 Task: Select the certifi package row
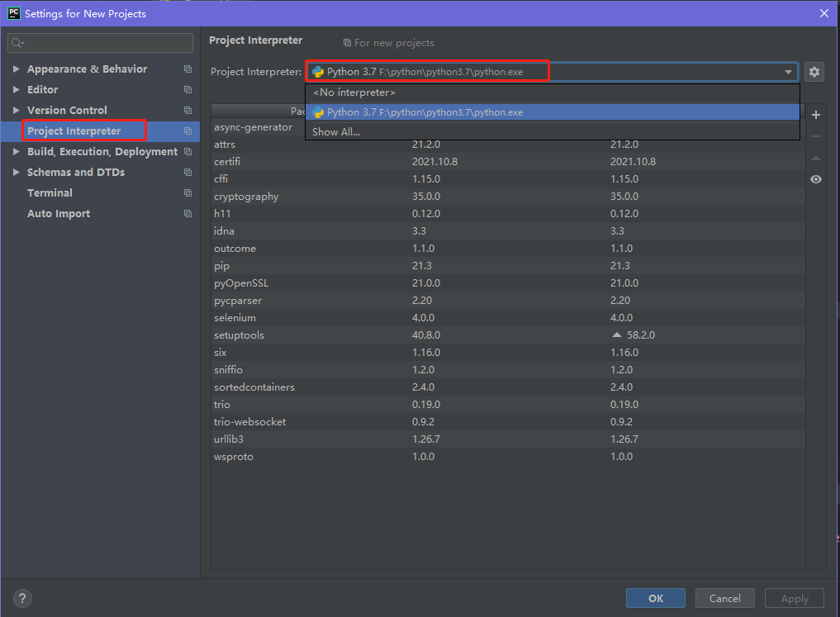[508, 162]
